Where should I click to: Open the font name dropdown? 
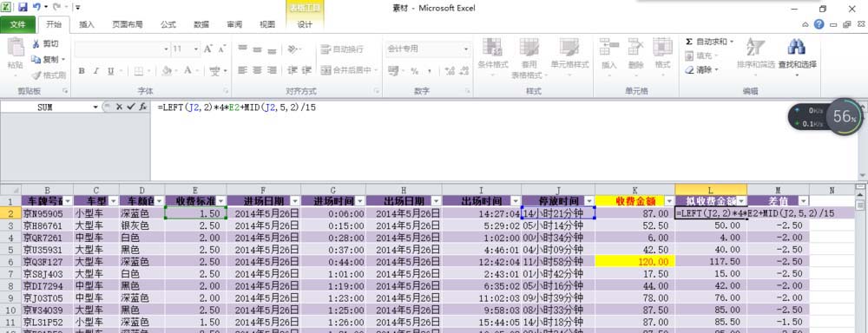point(166,49)
